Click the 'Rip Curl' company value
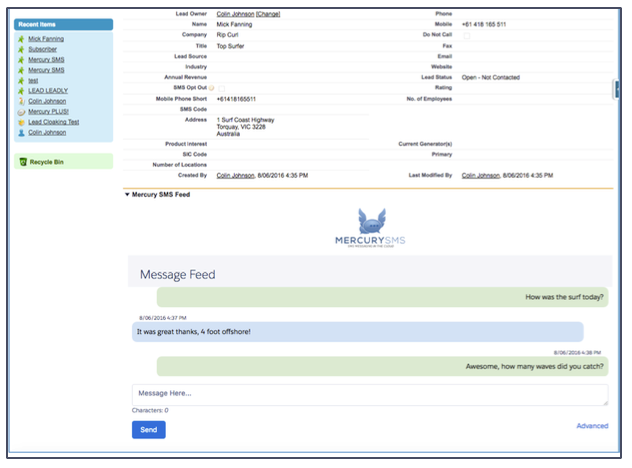 [227, 35]
